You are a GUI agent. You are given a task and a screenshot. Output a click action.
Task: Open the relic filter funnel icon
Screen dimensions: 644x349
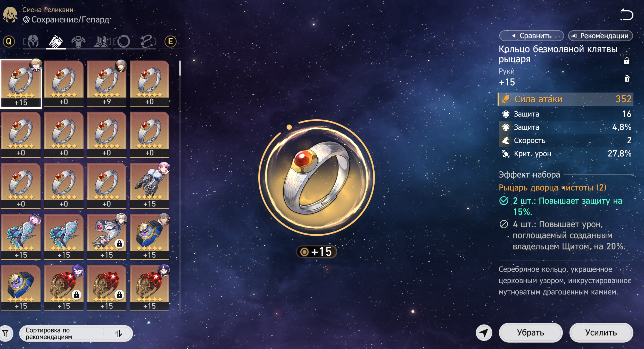(x=6, y=334)
